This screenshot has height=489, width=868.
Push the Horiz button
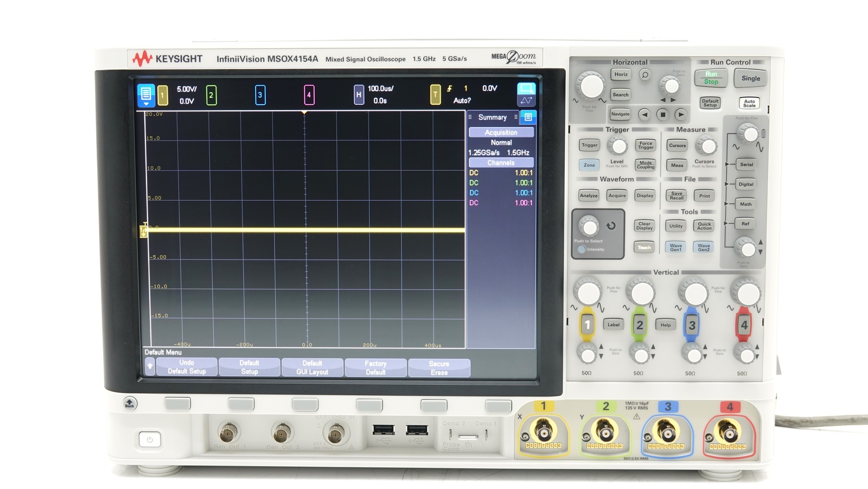click(621, 75)
